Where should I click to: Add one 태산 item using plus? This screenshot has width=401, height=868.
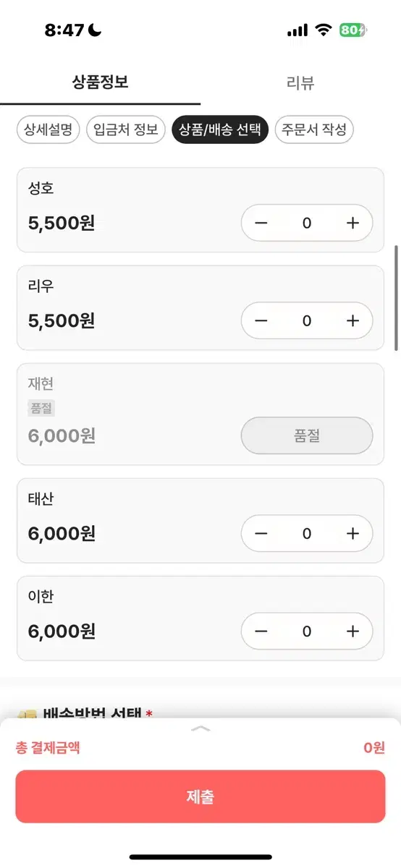353,534
